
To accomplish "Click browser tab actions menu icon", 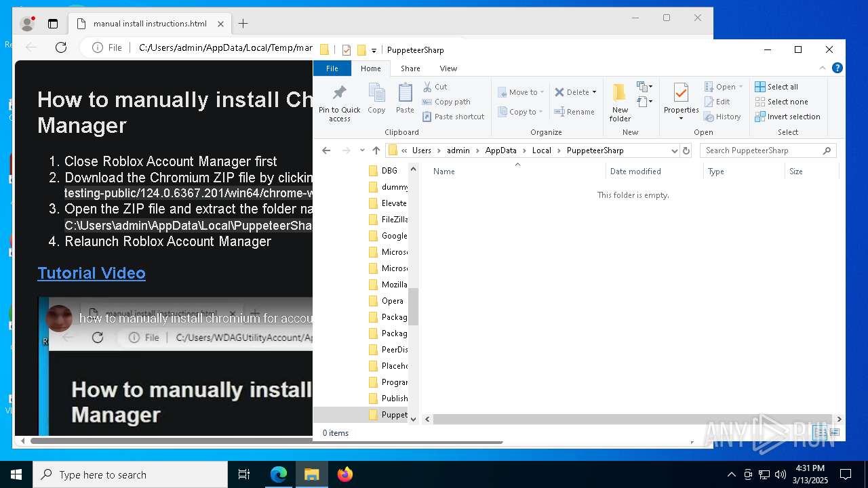I will click(x=53, y=24).
